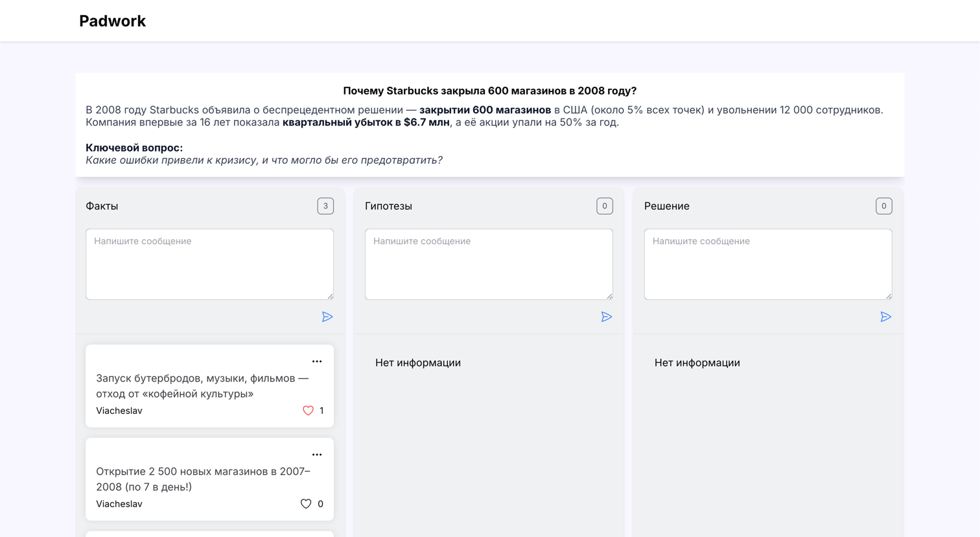Toggle heart on the 2 500 новых магазинов card
The image size is (980, 537).
click(x=306, y=504)
